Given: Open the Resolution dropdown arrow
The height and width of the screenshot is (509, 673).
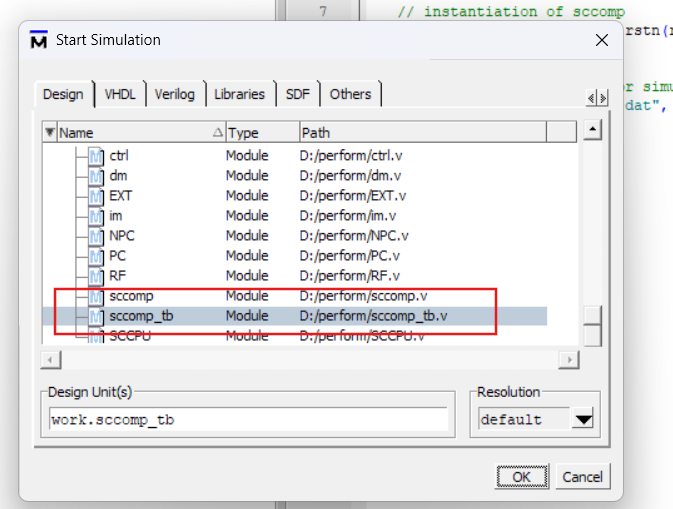Looking at the screenshot, I should (x=583, y=420).
